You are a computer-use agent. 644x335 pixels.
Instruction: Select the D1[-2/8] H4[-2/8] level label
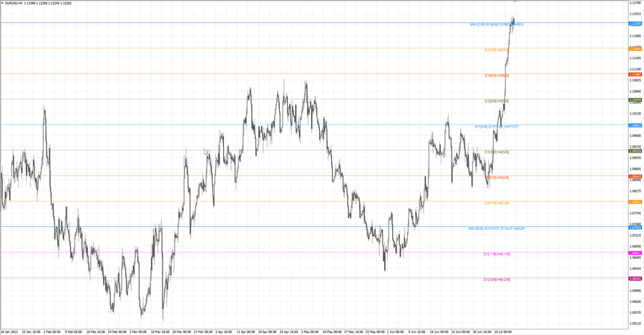pyautogui.click(x=497, y=279)
